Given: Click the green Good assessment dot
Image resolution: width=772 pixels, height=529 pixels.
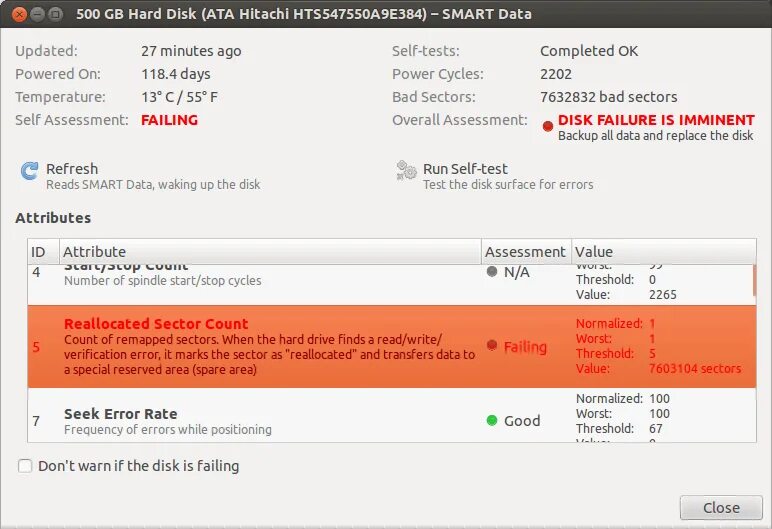Looking at the screenshot, I should pos(491,420).
